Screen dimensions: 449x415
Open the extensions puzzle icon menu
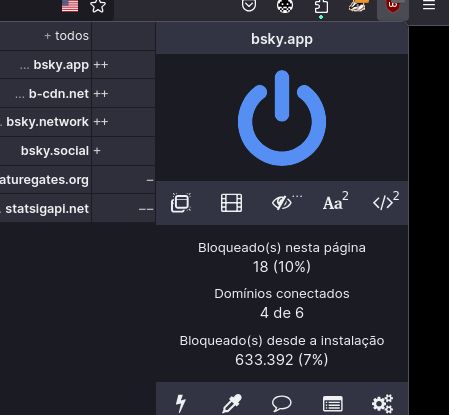tap(321, 7)
